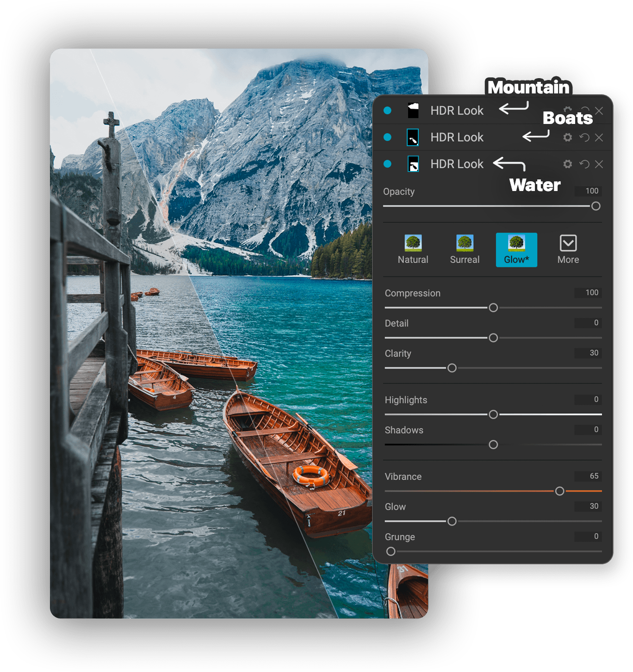Open settings gear on Mountain HDR Look
633x672 pixels.
(568, 111)
